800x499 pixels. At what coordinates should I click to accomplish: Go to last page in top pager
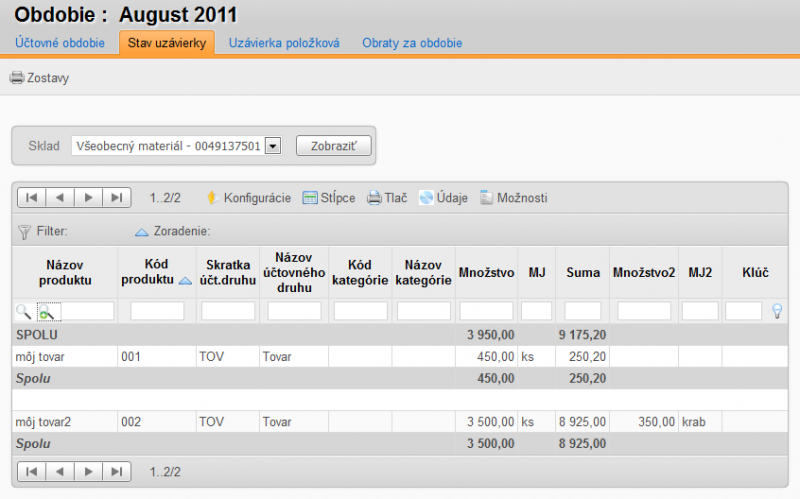pyautogui.click(x=117, y=197)
